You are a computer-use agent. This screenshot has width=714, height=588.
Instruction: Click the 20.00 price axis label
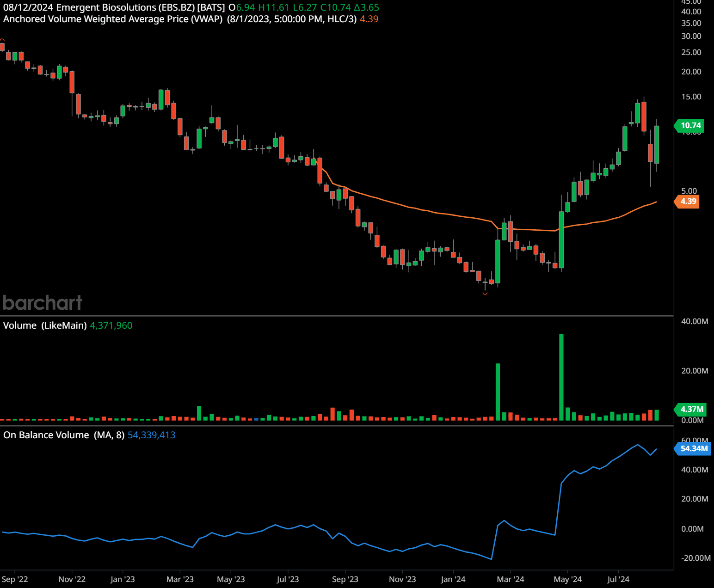coord(691,72)
